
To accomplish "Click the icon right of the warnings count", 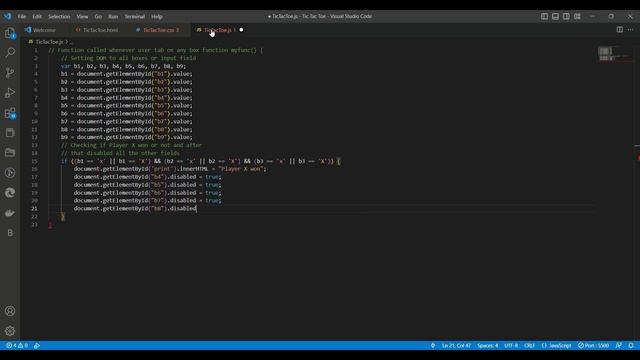I will click(x=37, y=345).
